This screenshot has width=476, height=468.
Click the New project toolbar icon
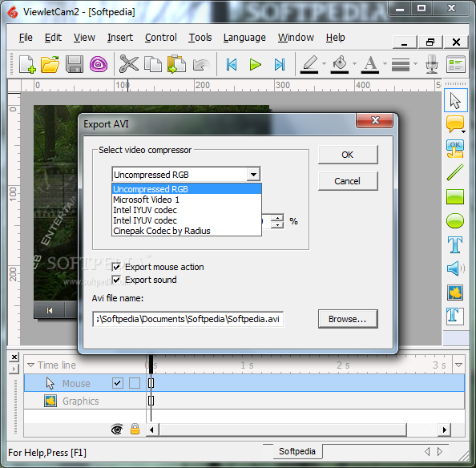coord(27,64)
